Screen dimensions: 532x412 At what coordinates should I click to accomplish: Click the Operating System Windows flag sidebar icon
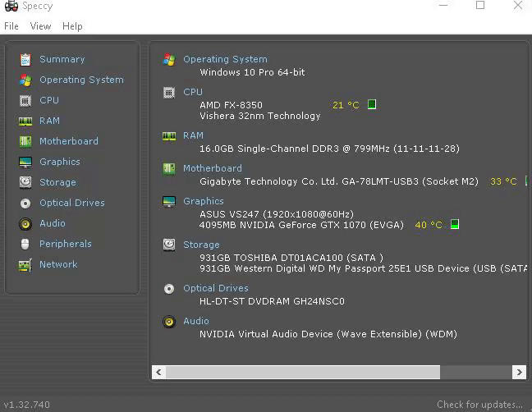pyautogui.click(x=25, y=80)
